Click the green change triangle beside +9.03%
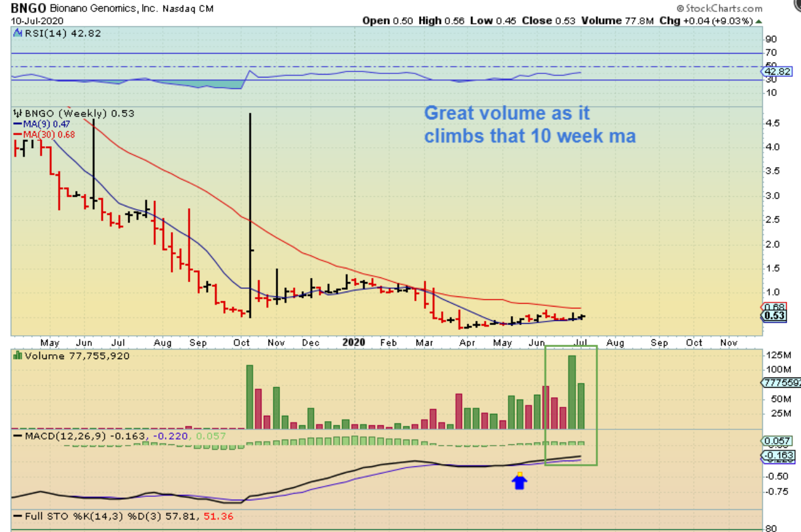 pyautogui.click(x=759, y=20)
